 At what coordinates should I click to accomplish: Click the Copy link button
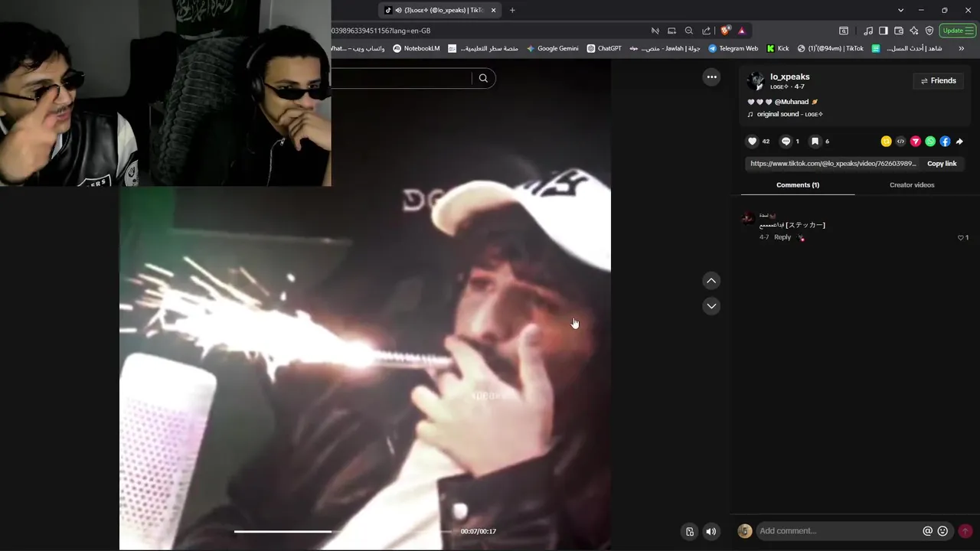tap(942, 164)
